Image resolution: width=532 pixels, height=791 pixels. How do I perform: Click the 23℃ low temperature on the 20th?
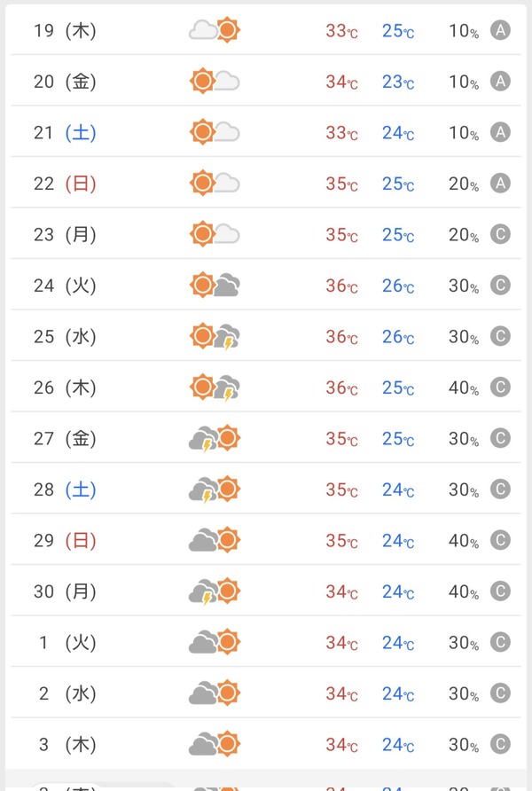coord(398,82)
